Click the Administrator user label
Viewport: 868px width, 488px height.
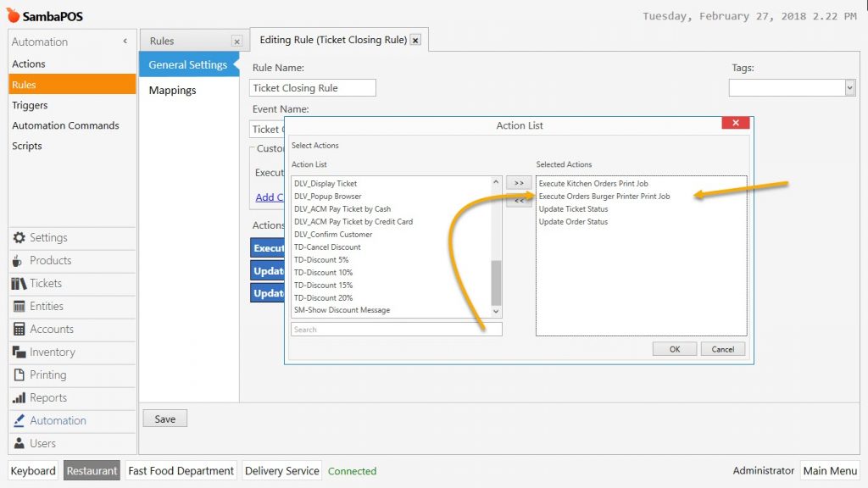click(764, 471)
